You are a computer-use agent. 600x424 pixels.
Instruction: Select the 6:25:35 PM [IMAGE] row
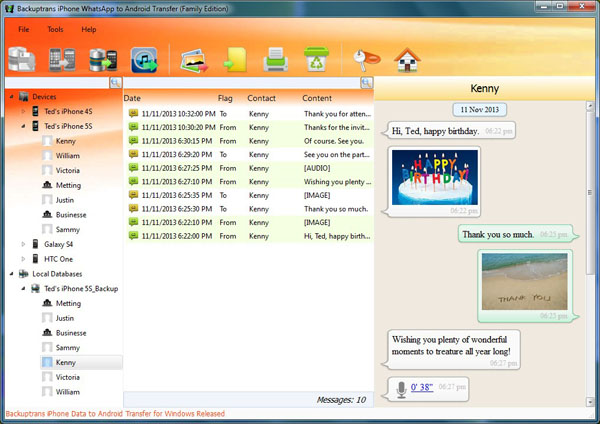point(250,195)
